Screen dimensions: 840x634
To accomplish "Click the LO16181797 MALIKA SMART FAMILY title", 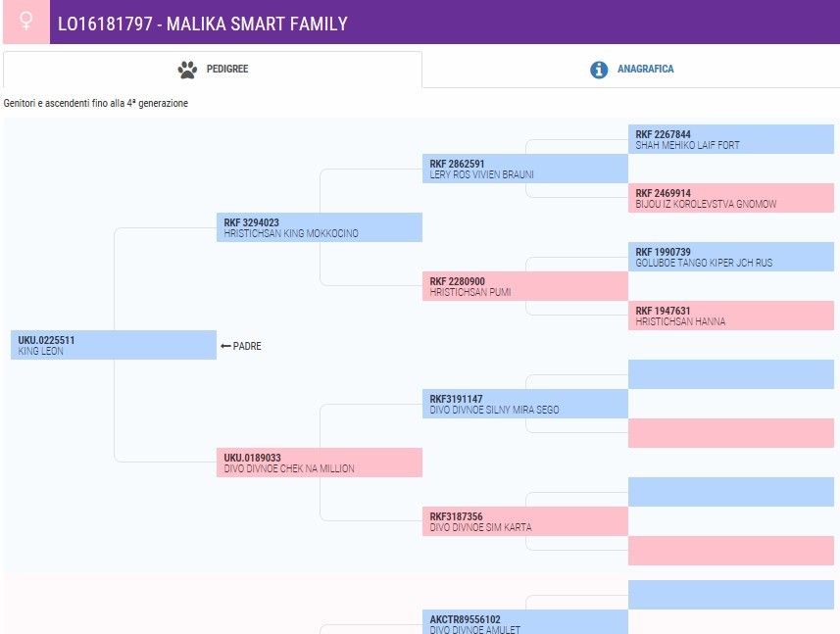I will coord(203,24).
